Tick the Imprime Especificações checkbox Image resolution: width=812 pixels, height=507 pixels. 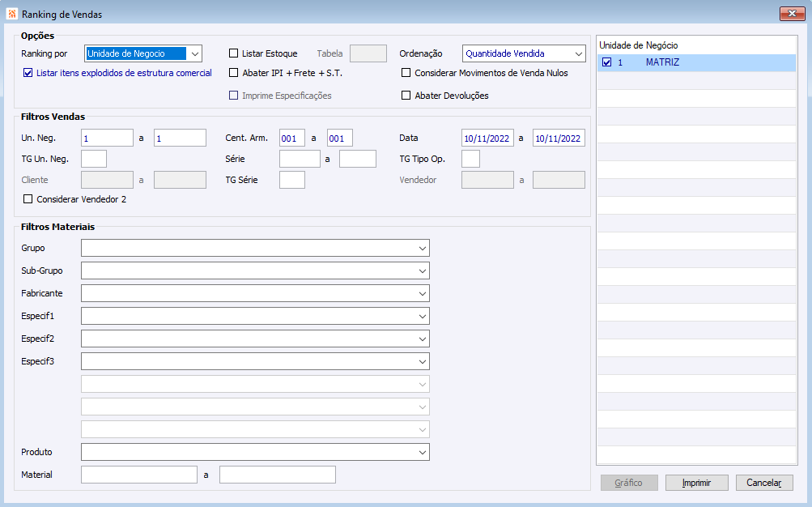pyautogui.click(x=233, y=96)
